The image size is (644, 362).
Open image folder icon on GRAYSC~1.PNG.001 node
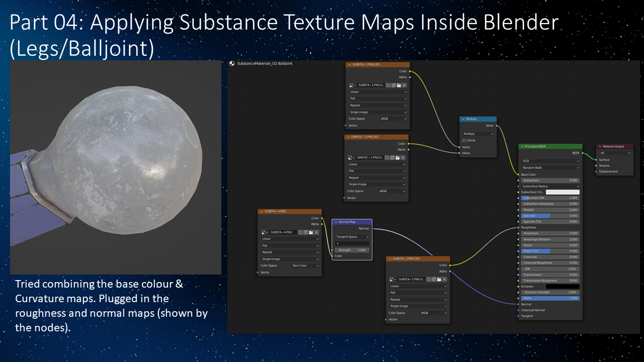point(397,158)
